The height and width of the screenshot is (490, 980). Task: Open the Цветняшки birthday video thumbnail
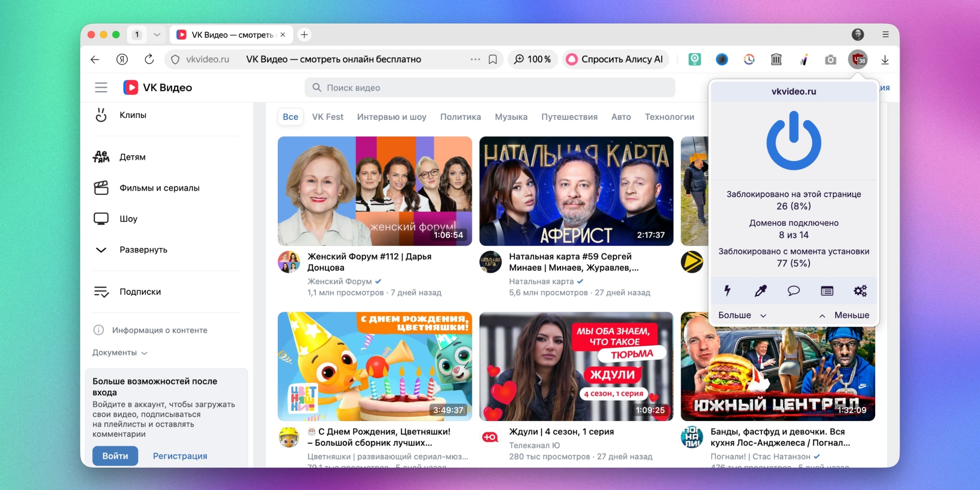click(x=375, y=366)
